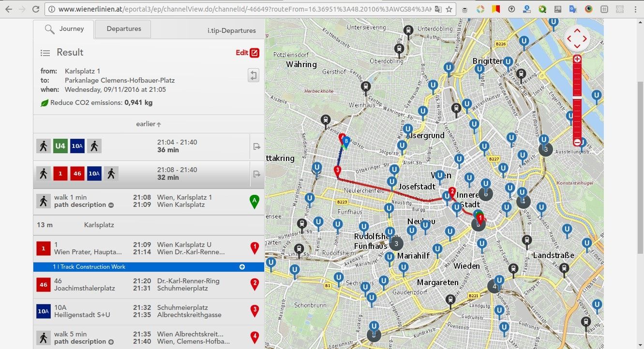Swap from and to direction icon
The image size is (644, 349).
coord(253,75)
